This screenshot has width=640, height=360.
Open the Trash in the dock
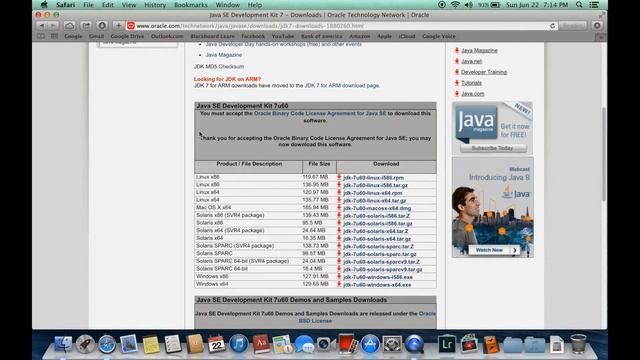pos(578,343)
